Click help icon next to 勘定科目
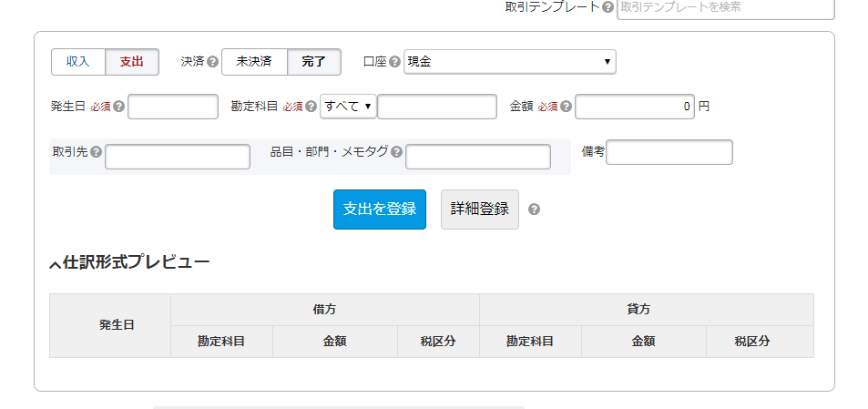 pos(311,107)
